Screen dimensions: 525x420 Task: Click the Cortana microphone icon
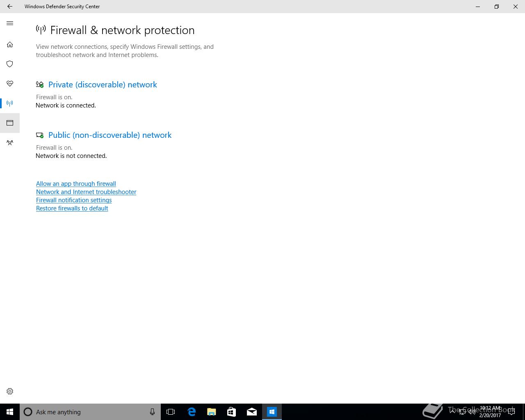[152, 412]
